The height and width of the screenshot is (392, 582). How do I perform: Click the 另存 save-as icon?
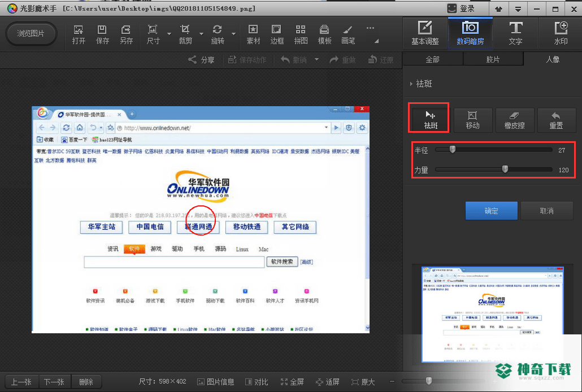[x=126, y=34]
